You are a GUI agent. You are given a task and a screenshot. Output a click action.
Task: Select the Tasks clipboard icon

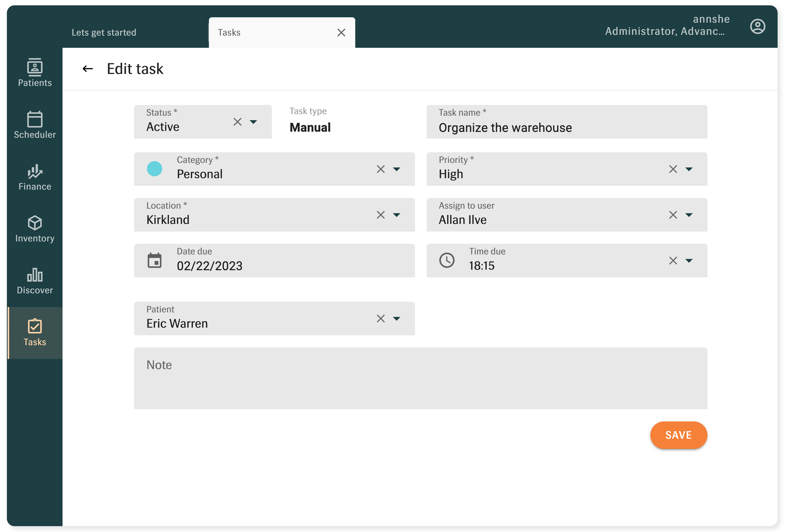(x=35, y=326)
